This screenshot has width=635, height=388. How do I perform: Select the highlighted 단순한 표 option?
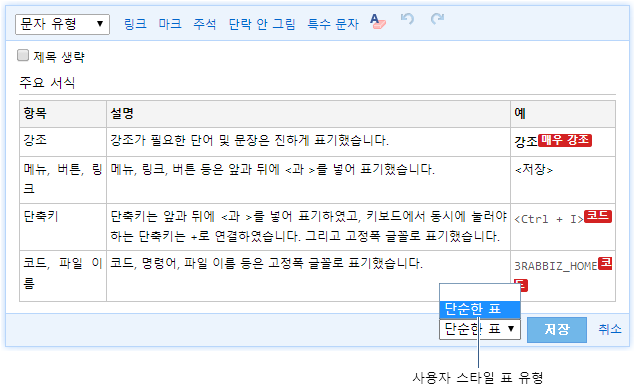479,309
